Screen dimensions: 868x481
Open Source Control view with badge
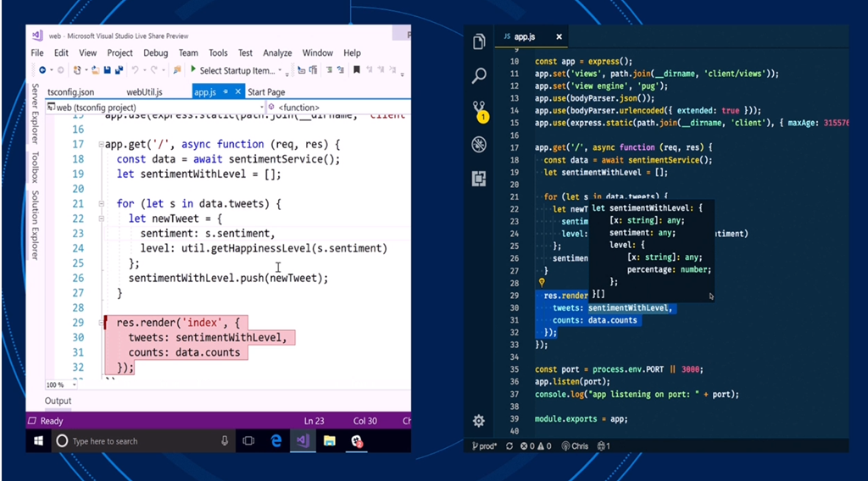[479, 110]
